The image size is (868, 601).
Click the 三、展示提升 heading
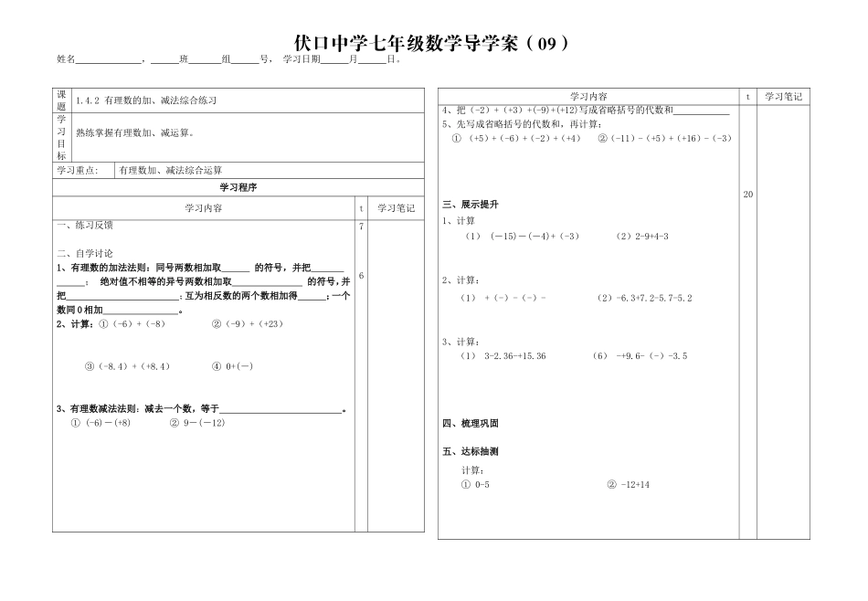click(471, 205)
